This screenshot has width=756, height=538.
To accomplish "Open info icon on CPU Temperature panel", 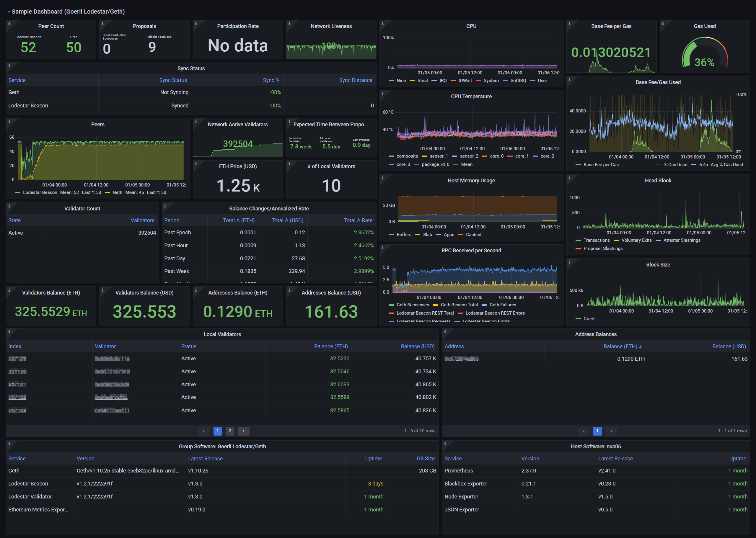I will click(x=383, y=94).
